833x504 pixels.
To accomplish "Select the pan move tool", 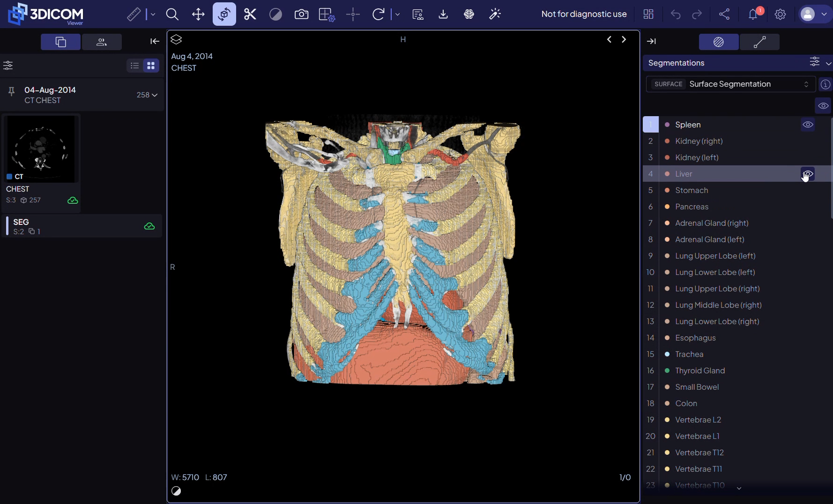I will coord(198,15).
